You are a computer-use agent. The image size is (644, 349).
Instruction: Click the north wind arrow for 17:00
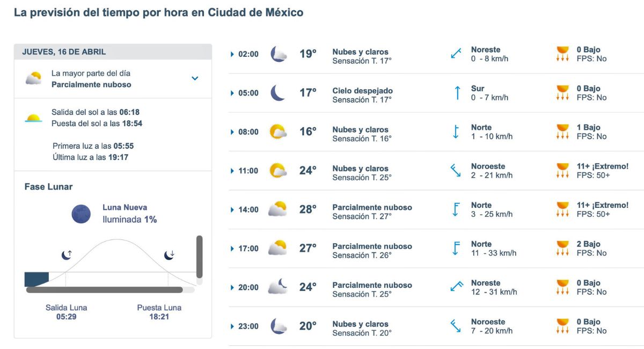[457, 248]
